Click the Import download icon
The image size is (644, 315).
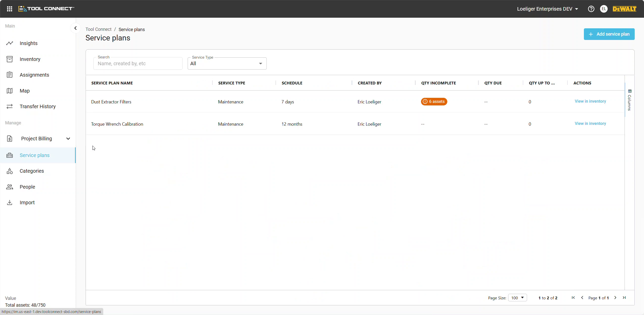(x=10, y=202)
